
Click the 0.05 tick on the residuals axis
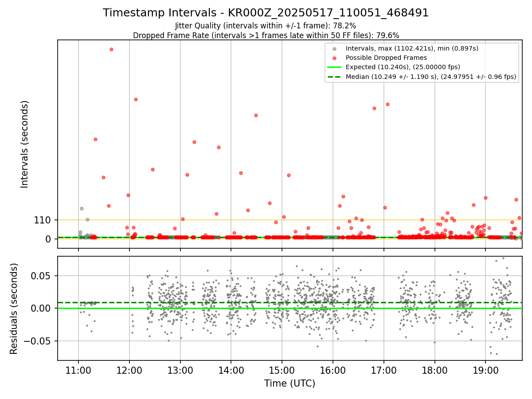(43, 276)
